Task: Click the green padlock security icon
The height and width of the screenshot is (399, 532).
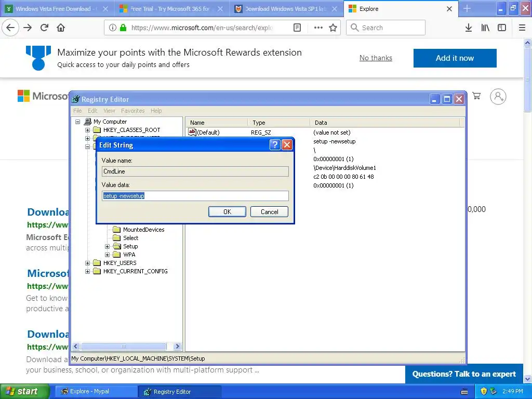Action: click(x=123, y=28)
